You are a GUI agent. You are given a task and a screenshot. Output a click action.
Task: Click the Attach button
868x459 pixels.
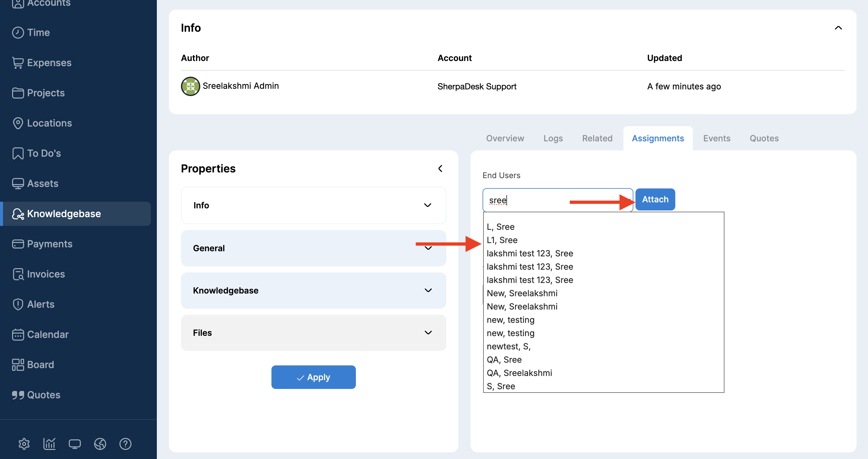pos(655,199)
